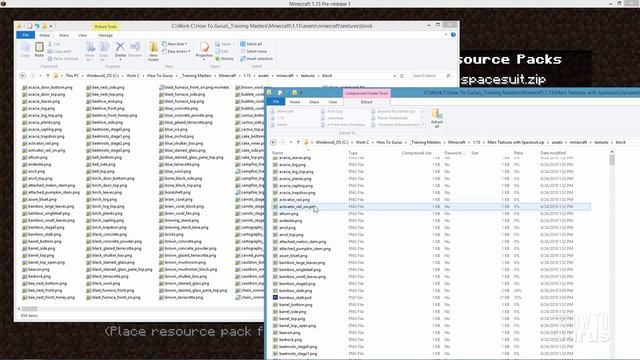Open the Delete button dropdown arrow
The width and height of the screenshot is (640, 360).
pyautogui.click(x=120, y=60)
